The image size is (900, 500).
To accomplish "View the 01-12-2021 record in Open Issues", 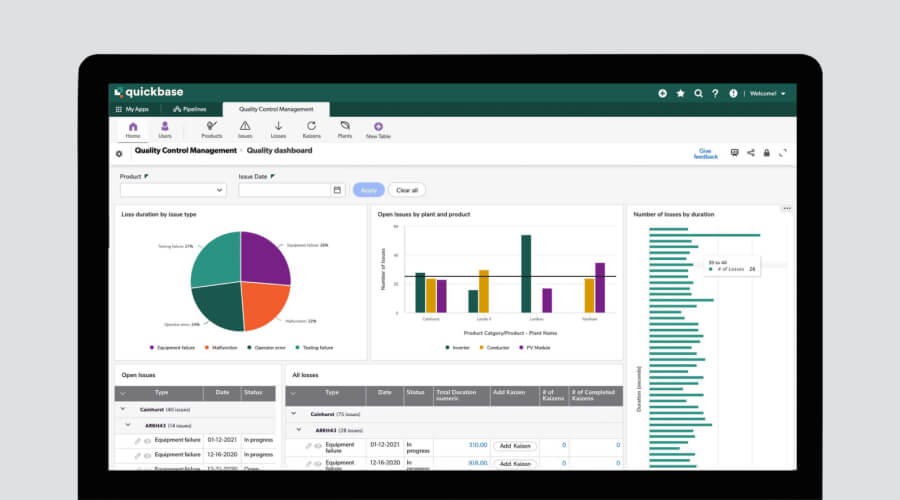I will [x=148, y=441].
